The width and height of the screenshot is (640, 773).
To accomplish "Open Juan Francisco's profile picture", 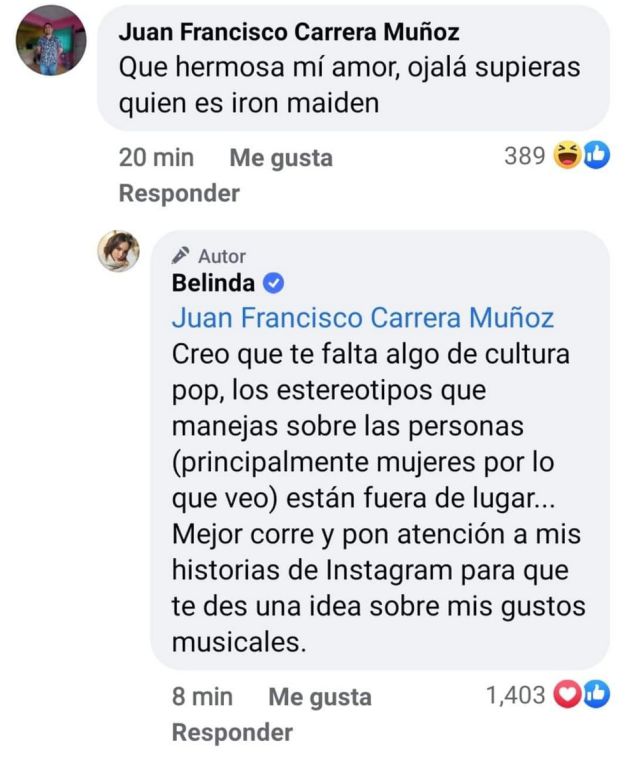I will coord(51,40).
